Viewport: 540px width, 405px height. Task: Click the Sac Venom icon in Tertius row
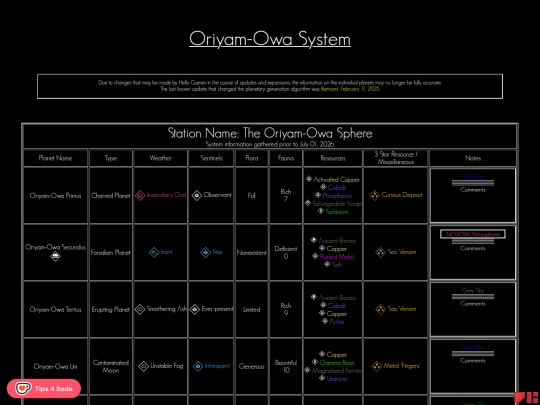381,309
